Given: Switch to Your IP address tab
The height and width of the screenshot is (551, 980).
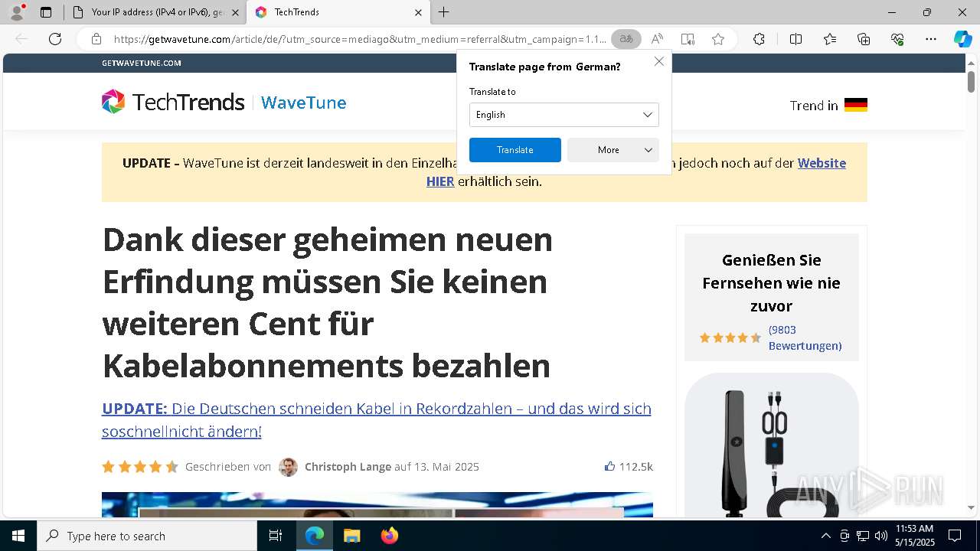Looking at the screenshot, I should 155,12.
